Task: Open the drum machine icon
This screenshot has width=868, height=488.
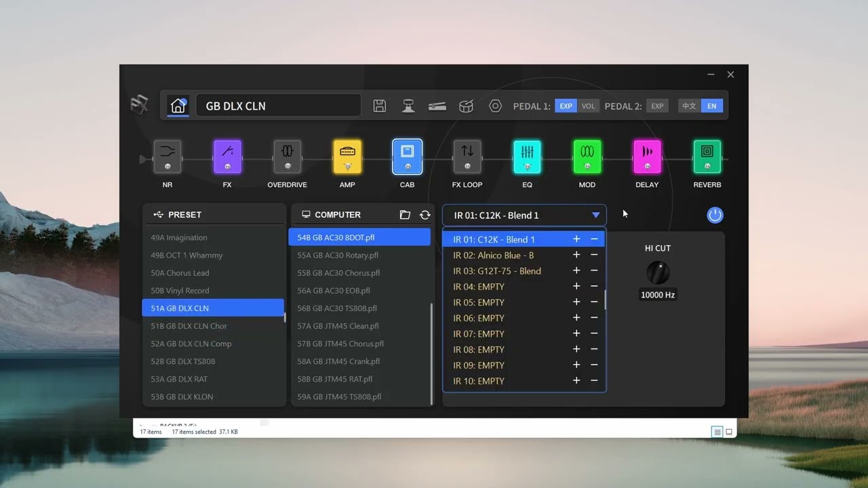Action: coord(466,106)
